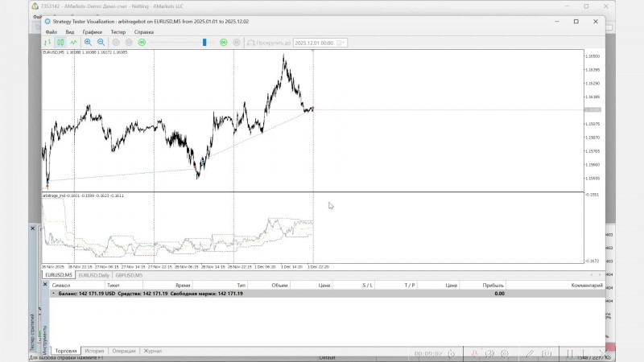
Task: Open the Вид menu
Action: pyautogui.click(x=70, y=32)
